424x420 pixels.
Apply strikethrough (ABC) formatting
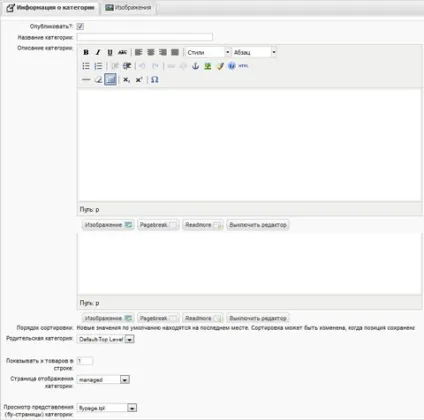[x=122, y=52]
